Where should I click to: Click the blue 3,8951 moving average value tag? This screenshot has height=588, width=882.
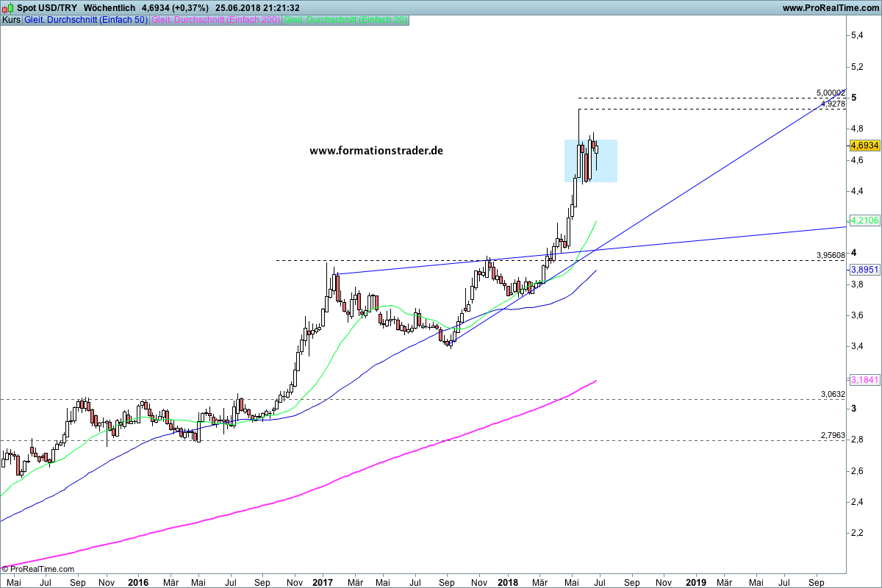tap(864, 270)
